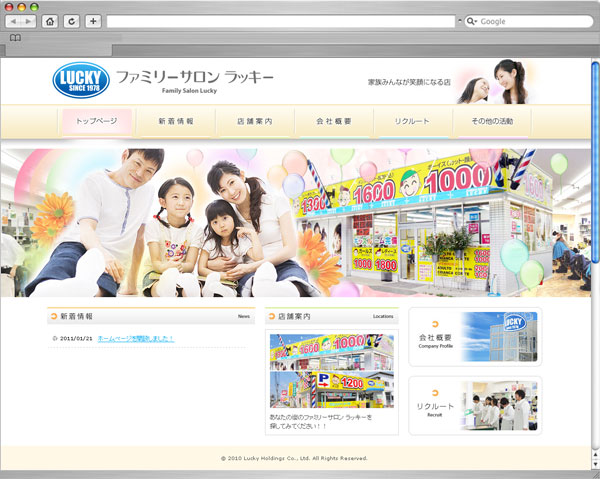Click the scrollbar up arrow

coord(595,455)
